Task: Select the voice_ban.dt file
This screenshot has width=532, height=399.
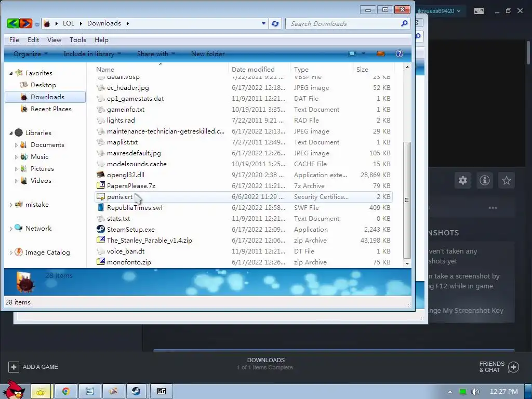Action: click(x=126, y=251)
